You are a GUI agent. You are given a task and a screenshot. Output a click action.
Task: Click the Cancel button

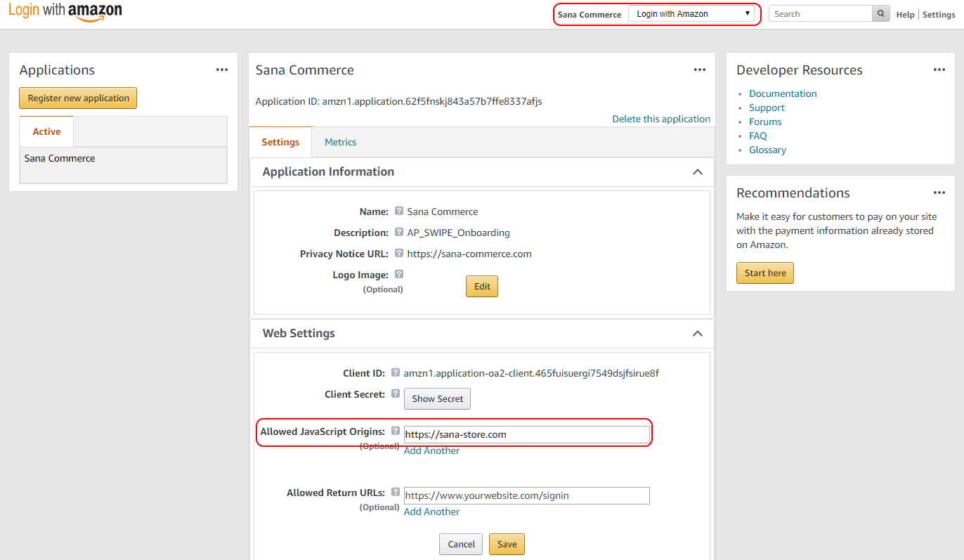point(462,544)
